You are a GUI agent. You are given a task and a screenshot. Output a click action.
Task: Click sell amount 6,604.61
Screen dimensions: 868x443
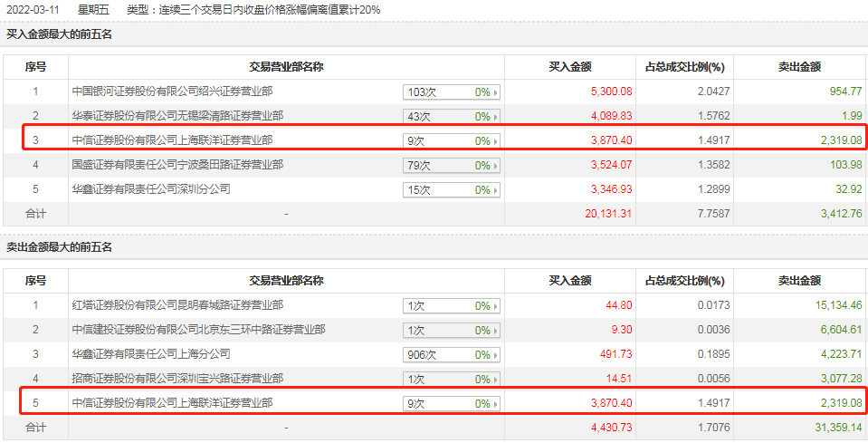coord(842,330)
